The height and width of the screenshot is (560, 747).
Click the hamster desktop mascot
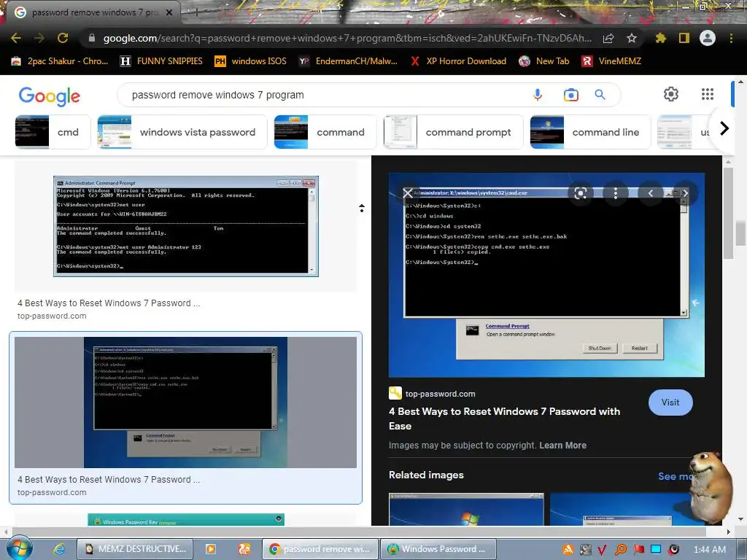(710, 486)
